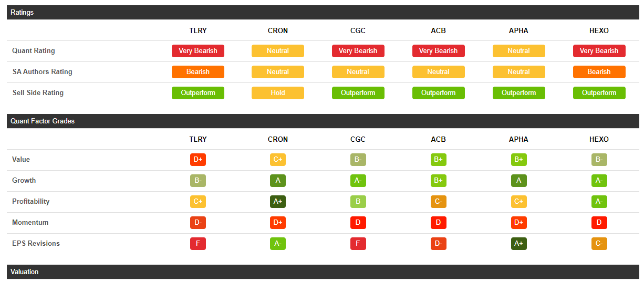Select TLRY's B- Growth grade badge
Image resolution: width=644 pixels, height=282 pixels.
click(198, 181)
